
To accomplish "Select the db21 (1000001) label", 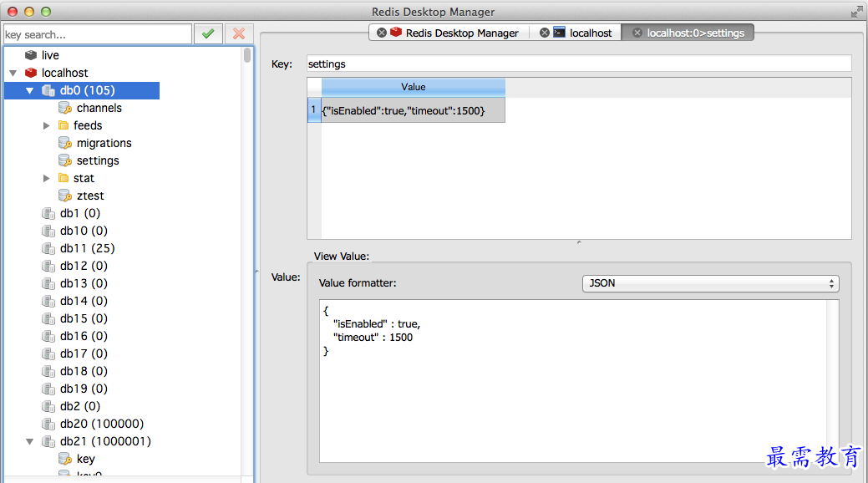I will [105, 441].
